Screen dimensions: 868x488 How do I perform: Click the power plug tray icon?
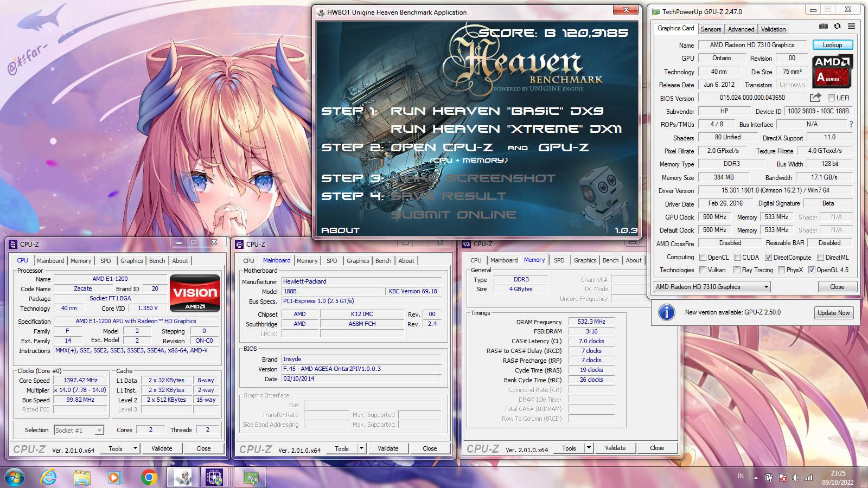[769, 478]
